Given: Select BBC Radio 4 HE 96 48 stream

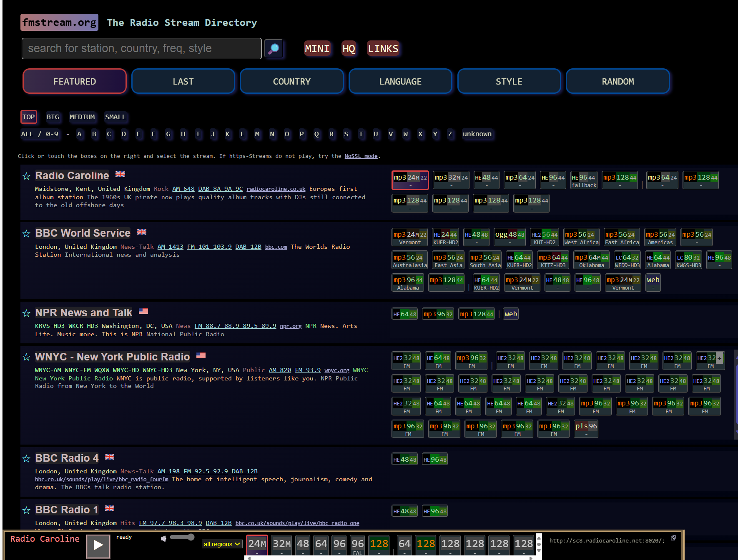Looking at the screenshot, I should pos(435,460).
